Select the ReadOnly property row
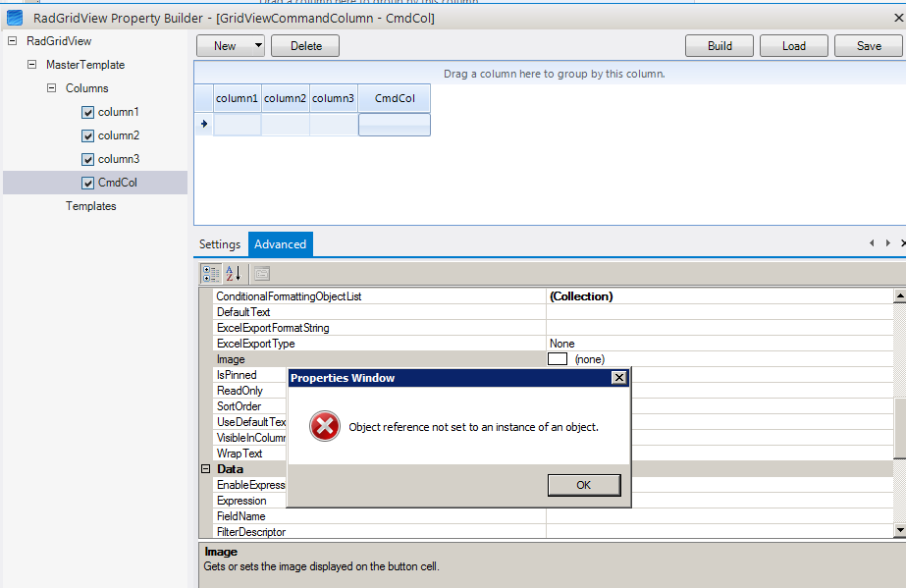 click(x=250, y=391)
